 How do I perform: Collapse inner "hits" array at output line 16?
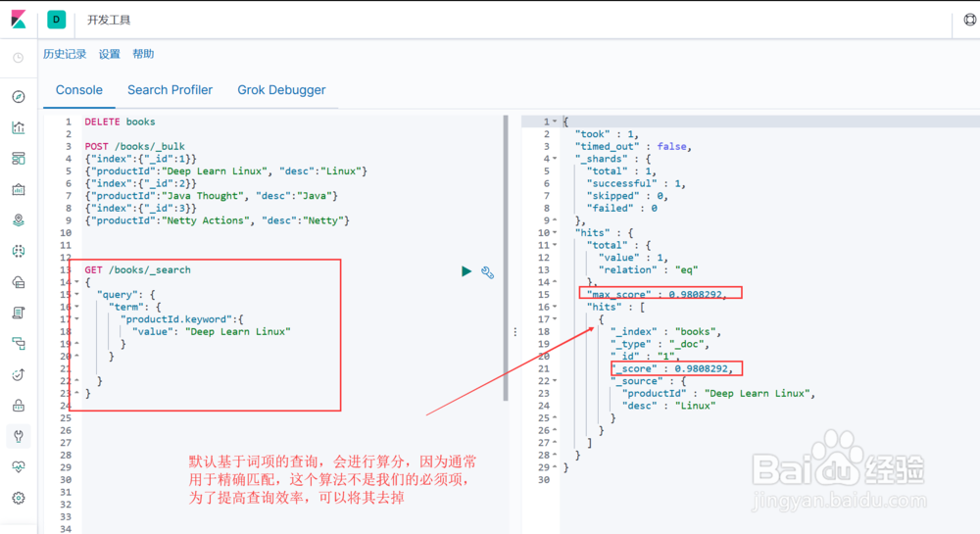click(x=555, y=307)
